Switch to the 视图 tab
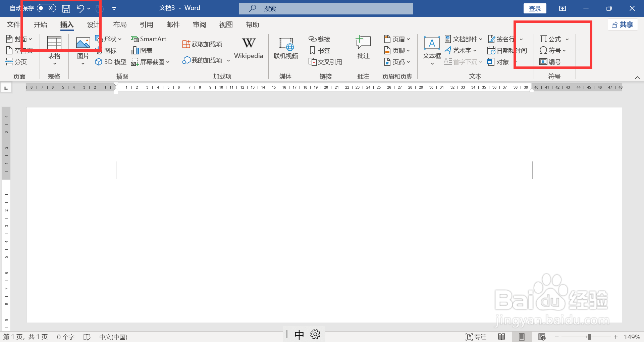This screenshot has height=342, width=644. click(x=226, y=25)
